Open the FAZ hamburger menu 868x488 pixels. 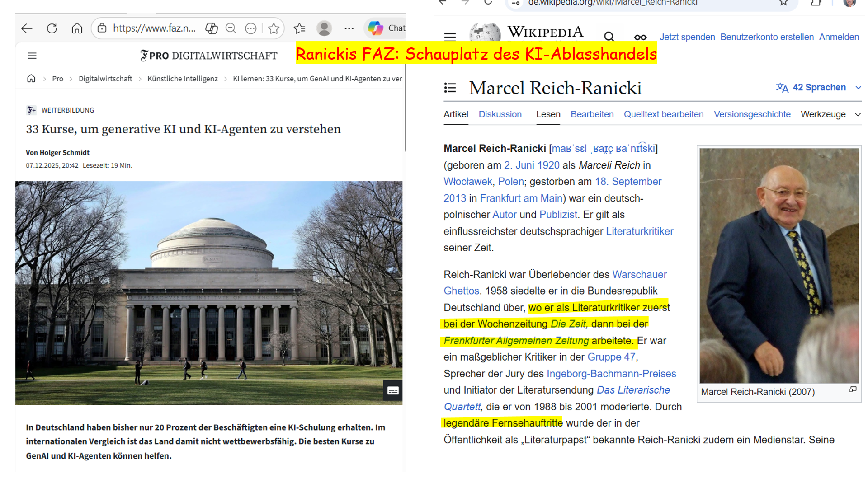coord(32,56)
